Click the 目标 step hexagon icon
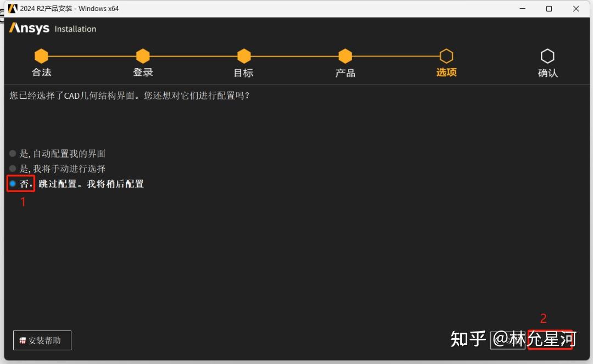Viewport: 593px width, 364px height. pyautogui.click(x=244, y=55)
